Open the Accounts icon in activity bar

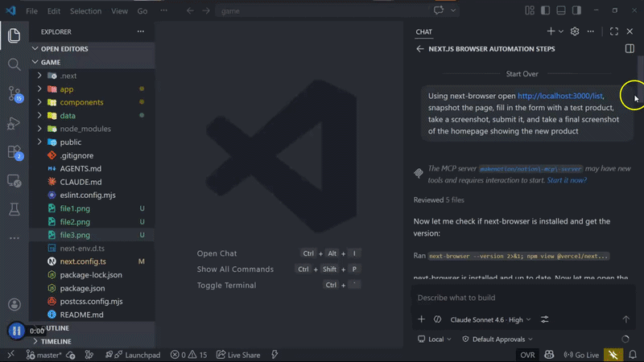pyautogui.click(x=14, y=305)
